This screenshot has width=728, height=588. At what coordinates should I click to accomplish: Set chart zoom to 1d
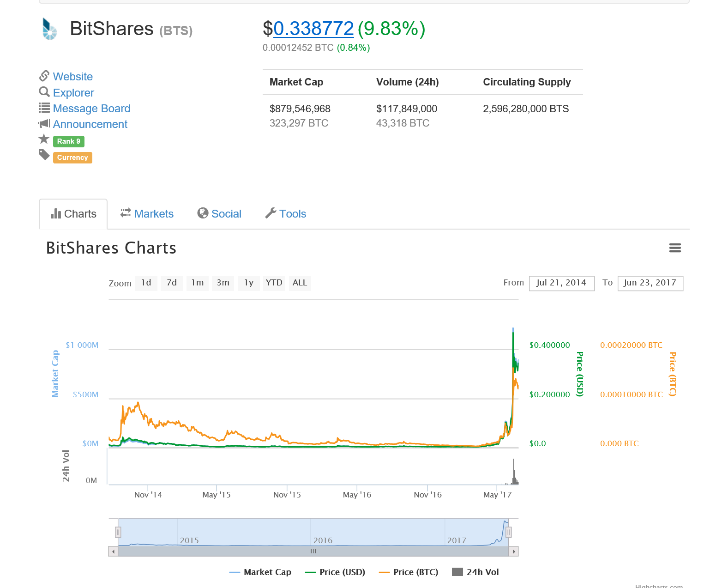pos(146,283)
